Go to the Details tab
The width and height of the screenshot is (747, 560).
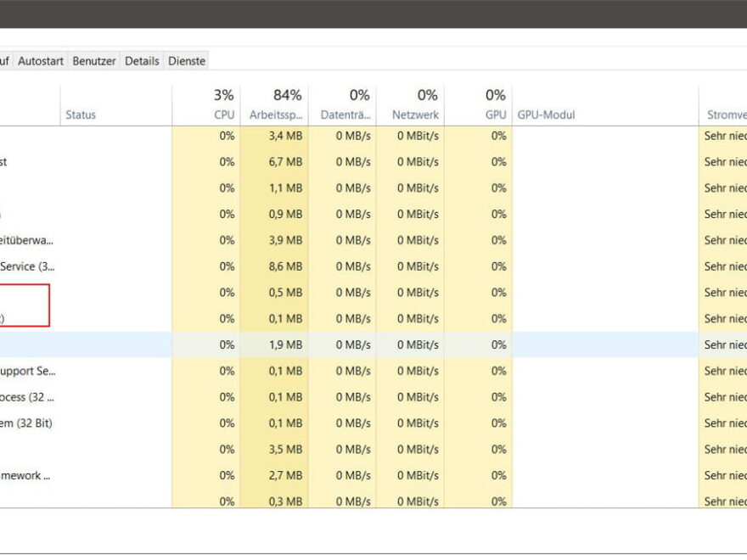(x=142, y=61)
